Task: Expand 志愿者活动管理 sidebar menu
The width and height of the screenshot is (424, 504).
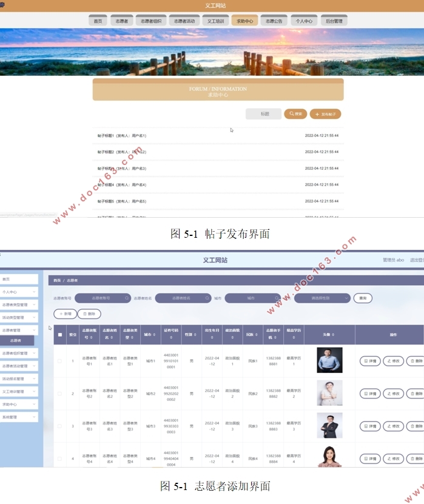Action: point(19,366)
